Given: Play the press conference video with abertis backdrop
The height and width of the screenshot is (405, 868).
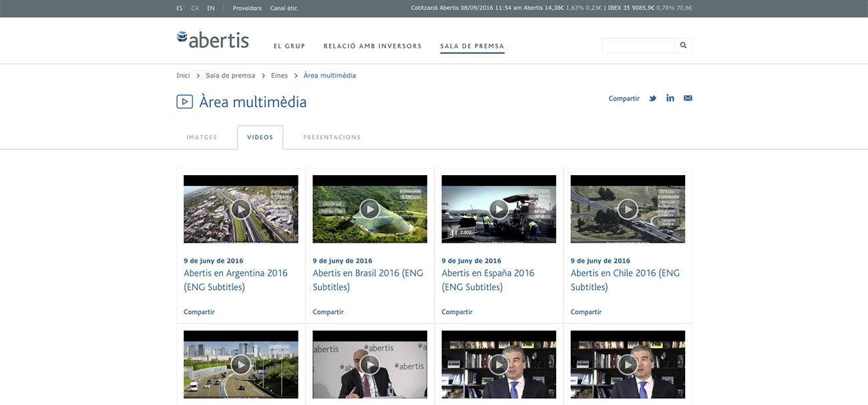Looking at the screenshot, I should tap(370, 364).
